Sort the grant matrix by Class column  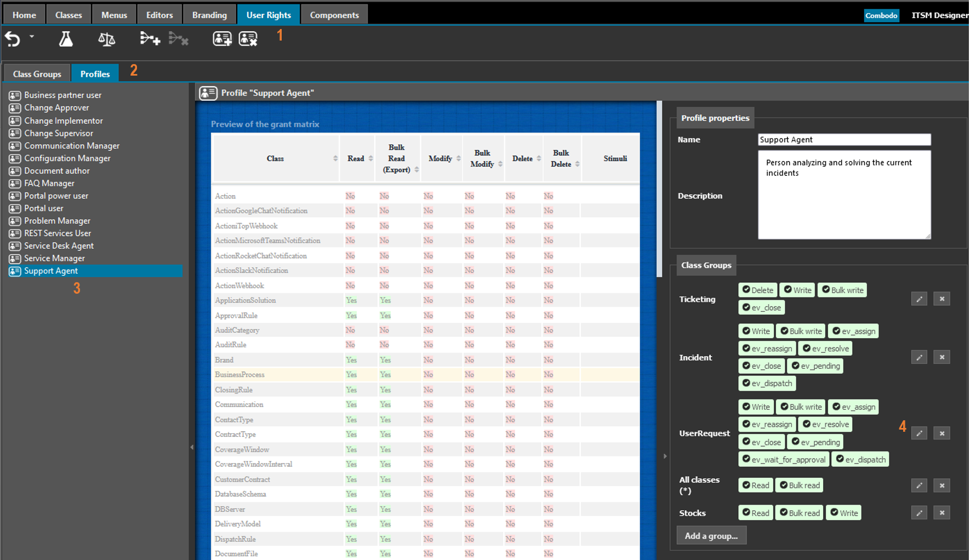[x=275, y=159]
